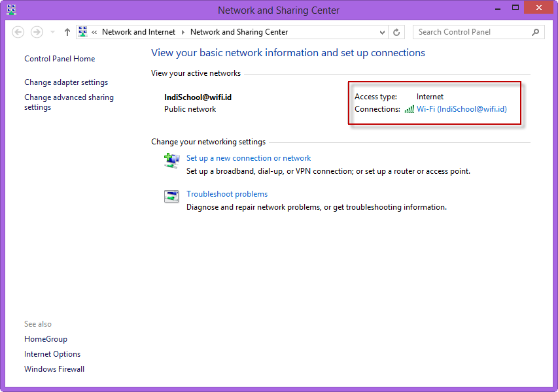Refresh the Network and Sharing Center
558x392 pixels.
point(396,33)
